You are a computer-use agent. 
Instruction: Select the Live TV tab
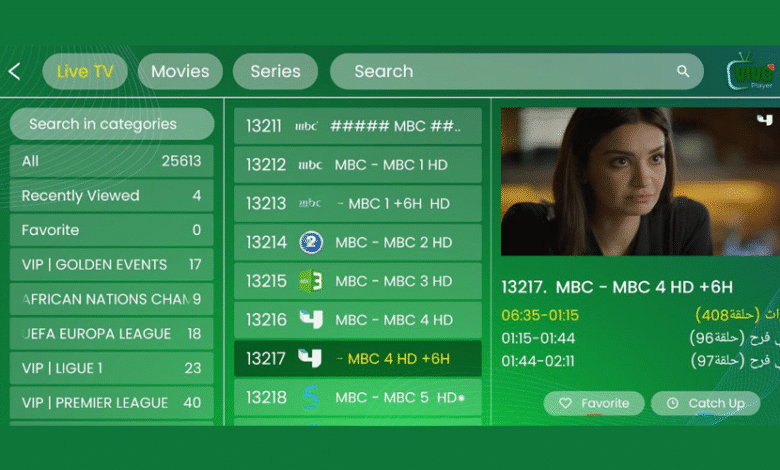pos(85,71)
